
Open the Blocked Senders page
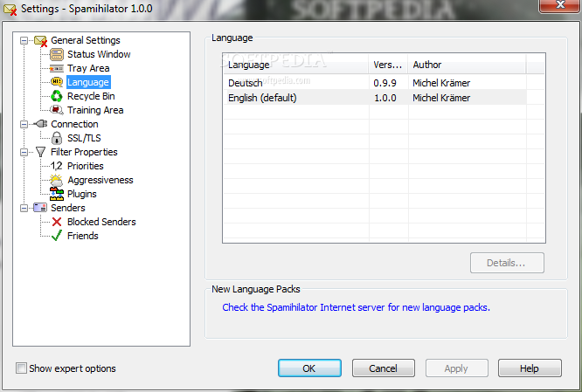tap(101, 222)
